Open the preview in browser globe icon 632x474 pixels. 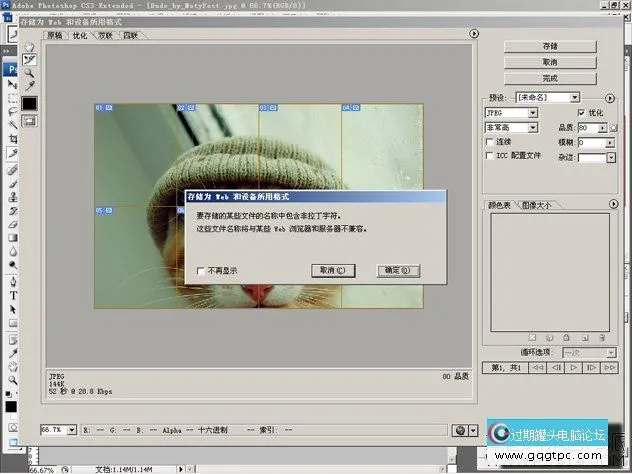(460, 430)
